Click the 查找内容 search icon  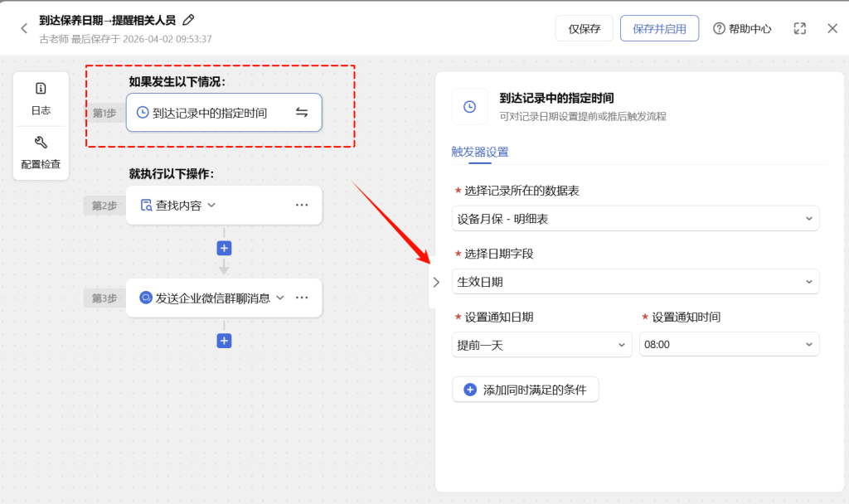146,206
